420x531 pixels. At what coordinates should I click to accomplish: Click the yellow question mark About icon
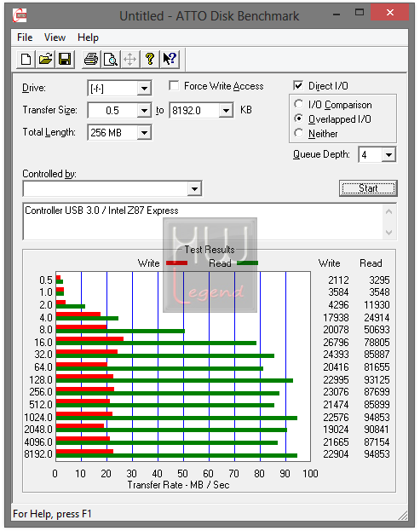[x=150, y=60]
